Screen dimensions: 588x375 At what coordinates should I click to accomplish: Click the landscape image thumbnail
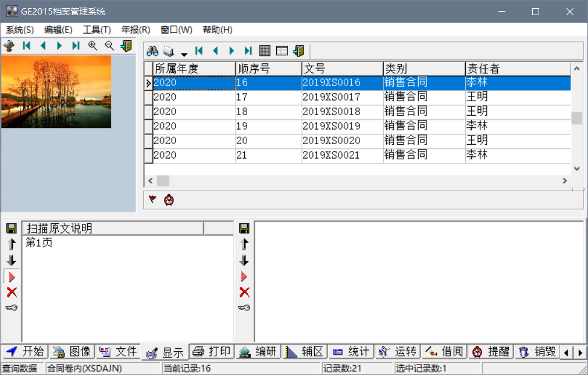click(56, 92)
